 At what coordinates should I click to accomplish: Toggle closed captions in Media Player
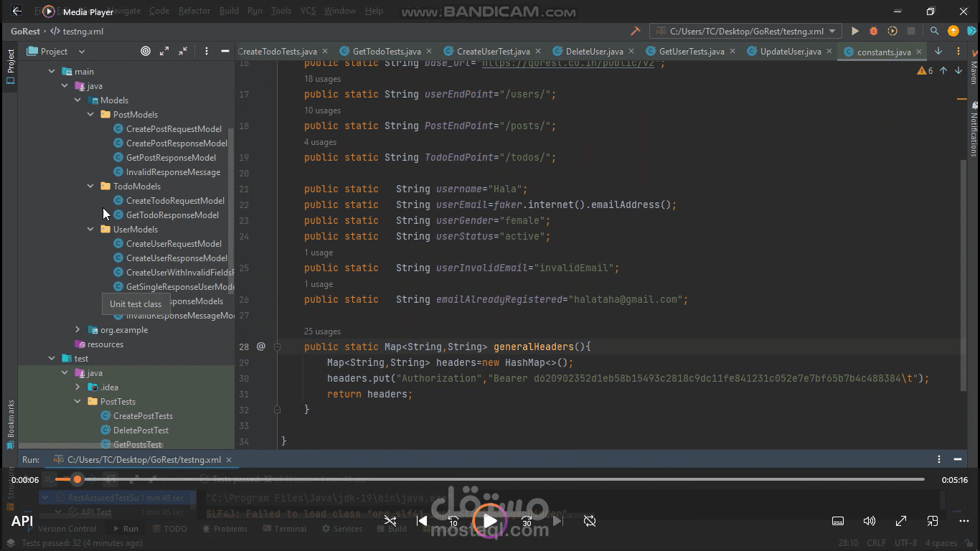click(x=837, y=521)
